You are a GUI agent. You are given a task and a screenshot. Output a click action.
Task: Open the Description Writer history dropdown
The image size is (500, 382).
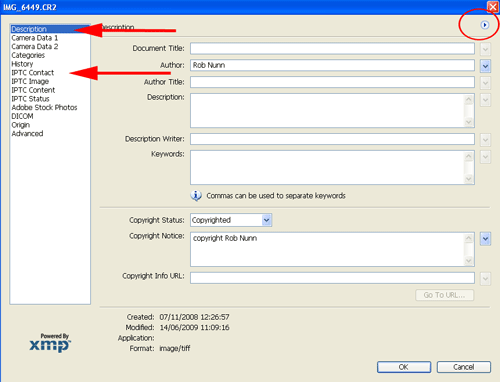[485, 140]
